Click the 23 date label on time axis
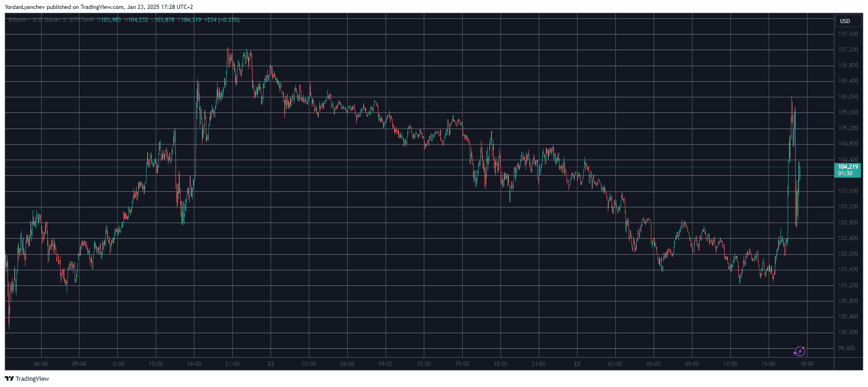868x387 pixels. tap(577, 364)
